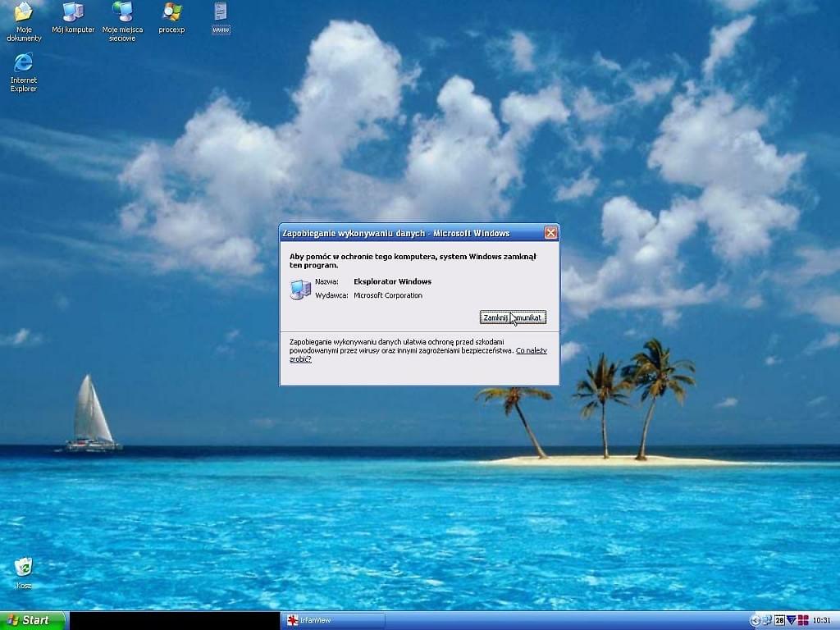
Task: Click the 'Wydawca:' label in the dialog
Action: coord(331,295)
